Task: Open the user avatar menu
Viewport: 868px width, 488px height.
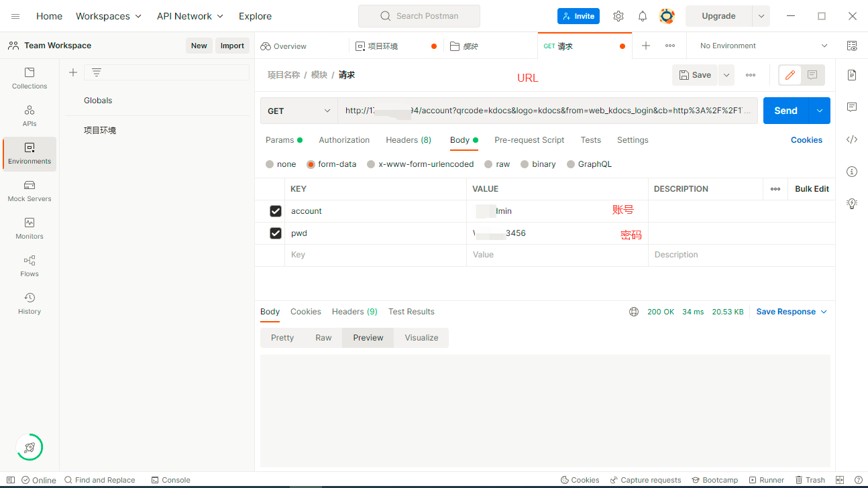Action: click(667, 16)
